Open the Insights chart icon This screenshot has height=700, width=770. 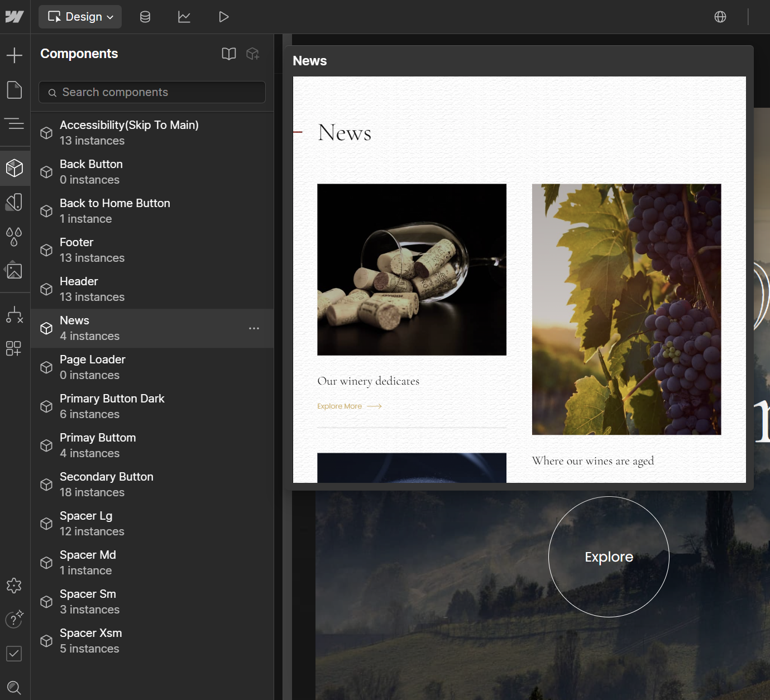(184, 17)
